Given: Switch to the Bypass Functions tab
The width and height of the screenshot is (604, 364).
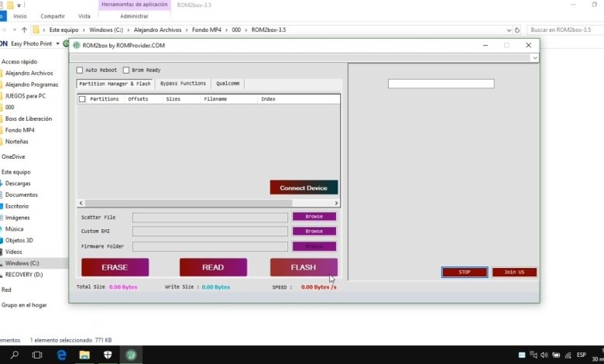Looking at the screenshot, I should (183, 84).
